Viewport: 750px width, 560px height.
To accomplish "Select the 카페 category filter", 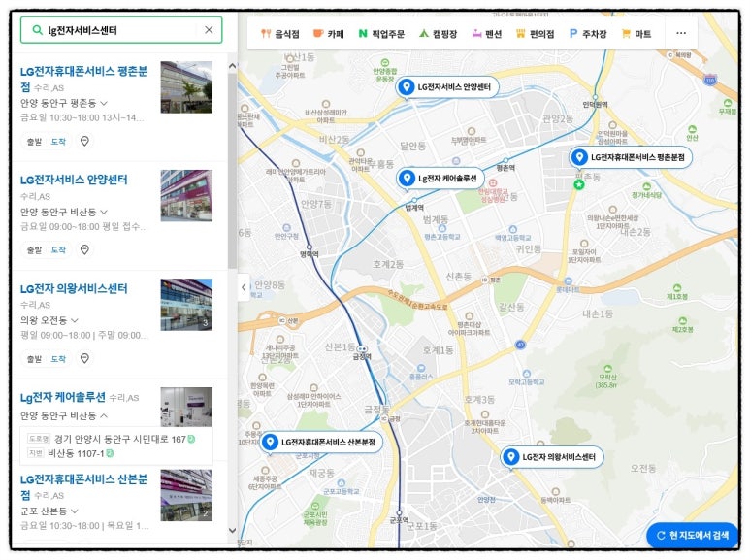I will click(329, 34).
